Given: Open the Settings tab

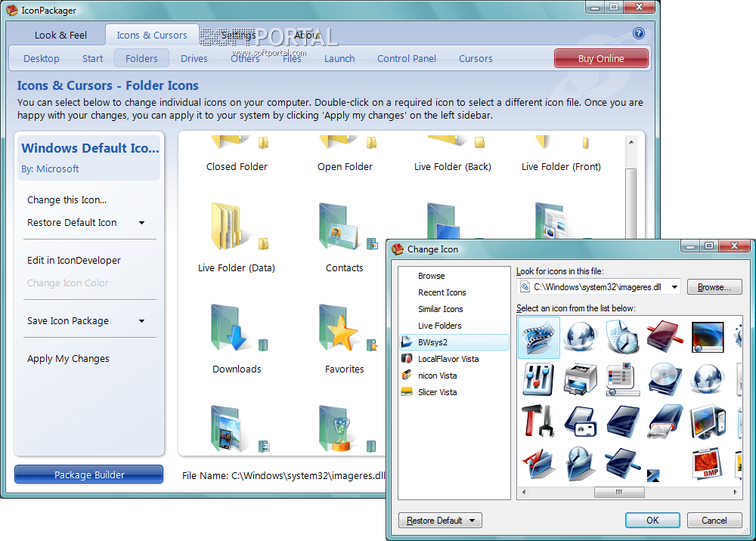Looking at the screenshot, I should click(x=238, y=36).
